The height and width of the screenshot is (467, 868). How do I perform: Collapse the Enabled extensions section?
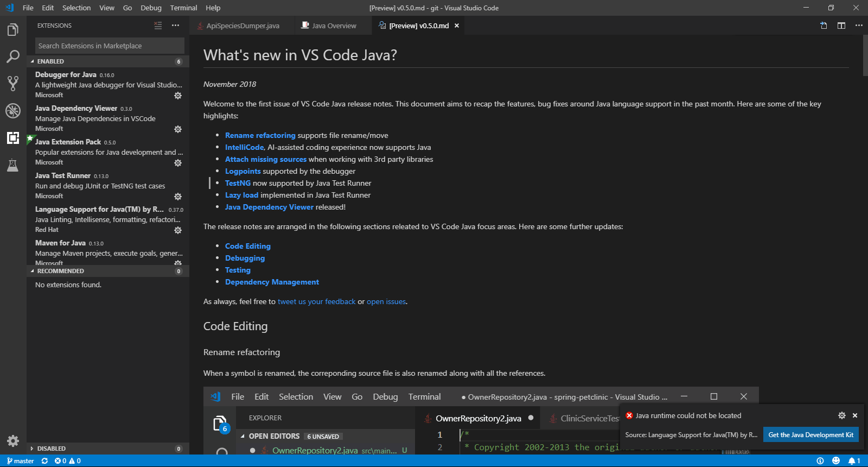click(x=108, y=61)
